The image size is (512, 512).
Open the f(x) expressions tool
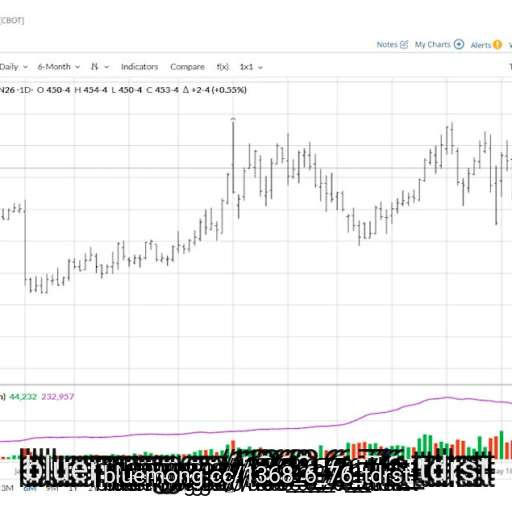(223, 67)
